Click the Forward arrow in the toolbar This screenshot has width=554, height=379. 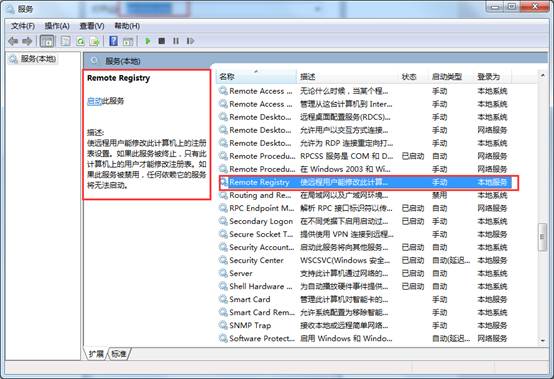pyautogui.click(x=27, y=41)
